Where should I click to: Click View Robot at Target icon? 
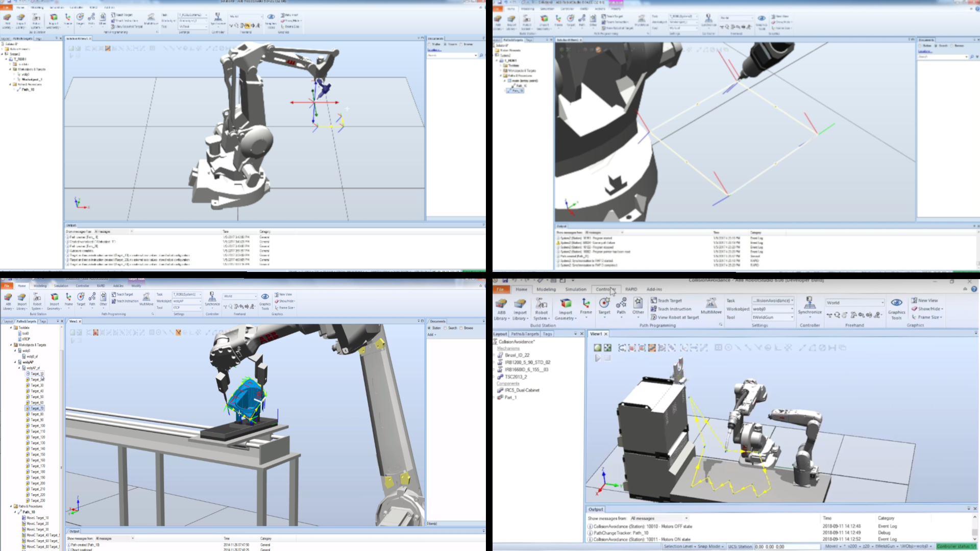click(654, 317)
